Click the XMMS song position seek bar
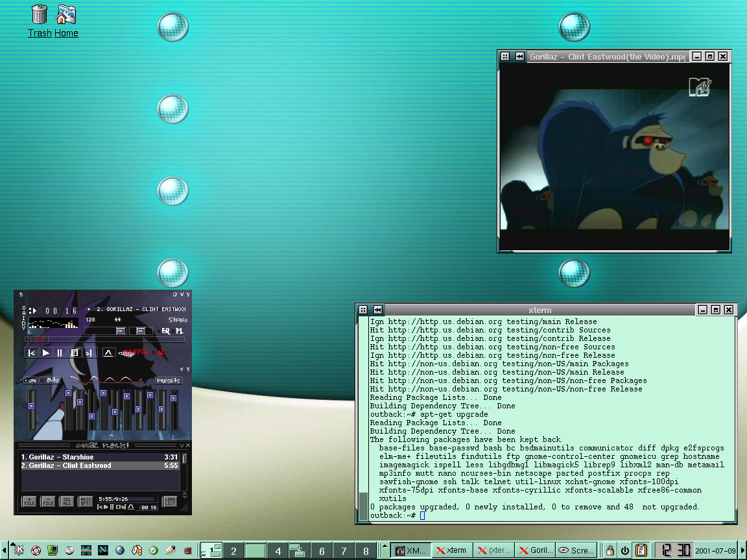Viewport: 747px width, 560px height. [105, 340]
